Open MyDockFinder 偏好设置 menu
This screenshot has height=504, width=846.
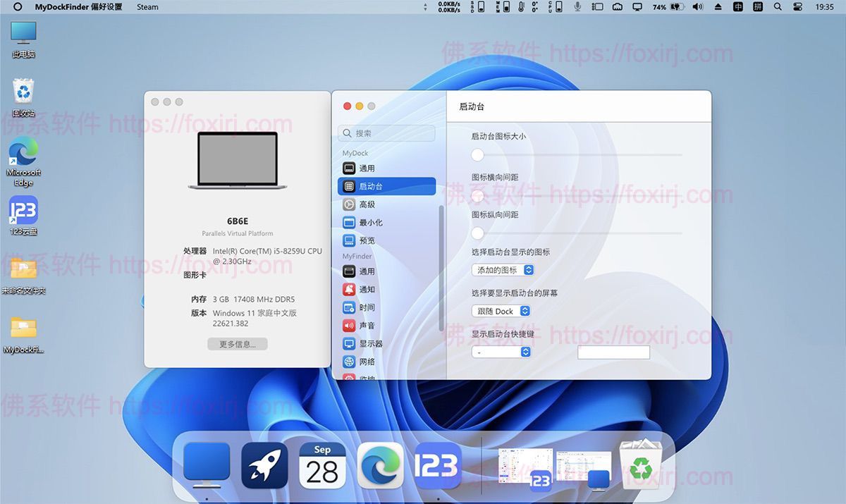78,7
